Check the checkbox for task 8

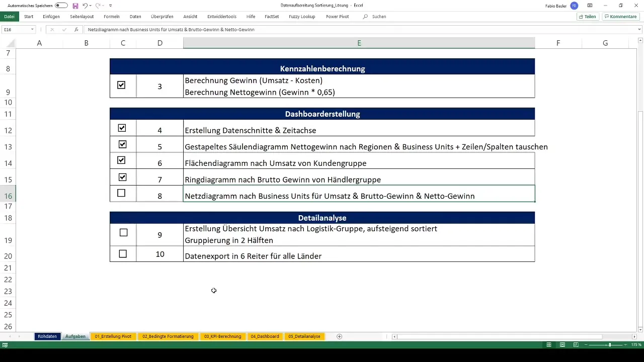tap(121, 193)
